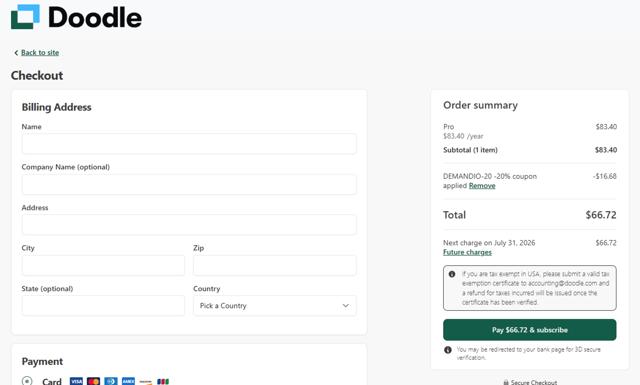
Task: Focus the Address input field
Action: [189, 225]
